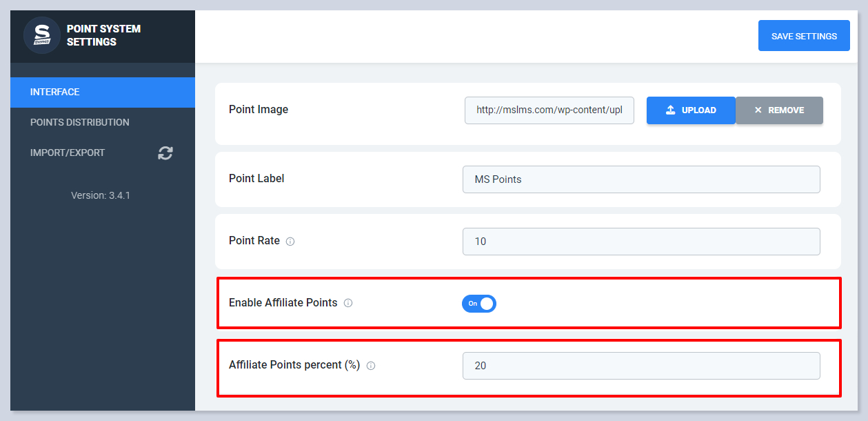Click the X icon on Remove button
The image size is (868, 421).
pos(758,110)
